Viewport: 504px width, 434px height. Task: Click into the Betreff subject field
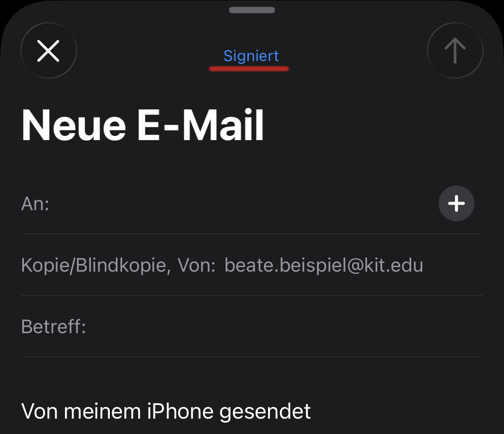tap(282, 327)
